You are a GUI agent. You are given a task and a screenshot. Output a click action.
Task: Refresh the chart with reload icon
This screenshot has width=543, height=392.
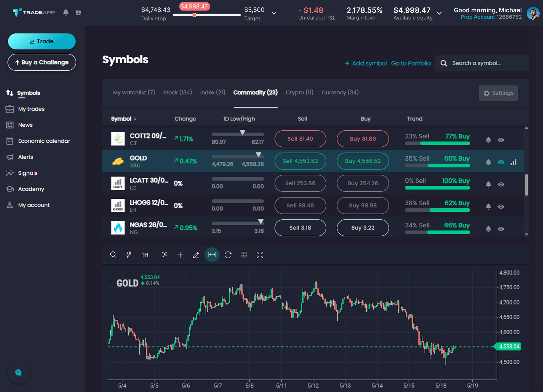[228, 255]
